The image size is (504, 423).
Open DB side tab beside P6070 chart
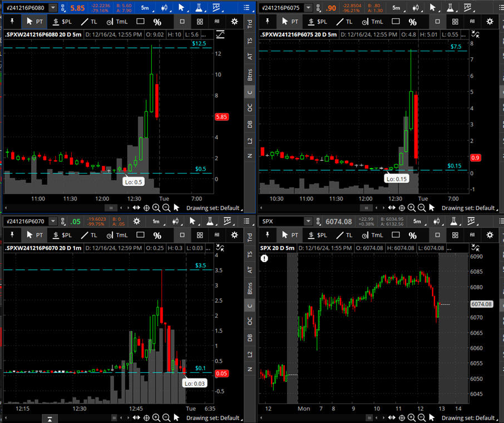point(250,338)
